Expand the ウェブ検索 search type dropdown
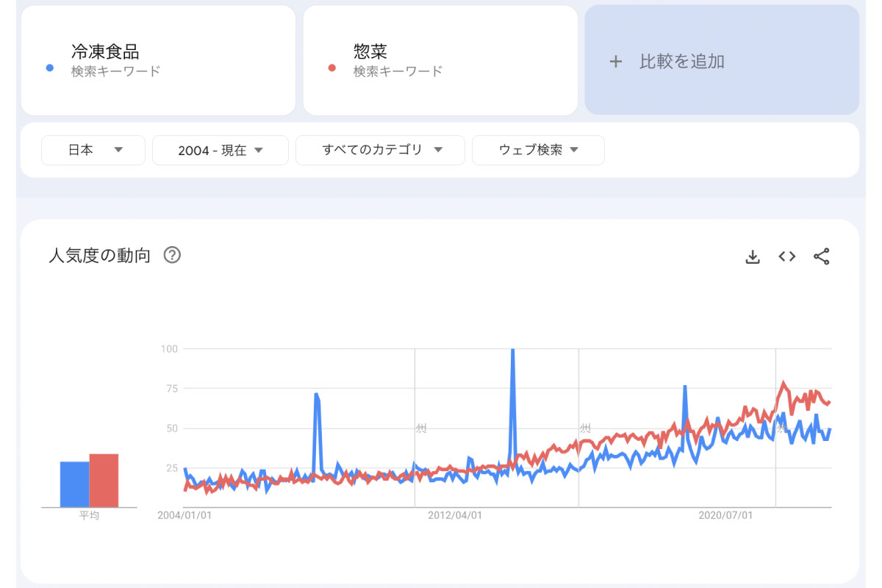 pos(538,150)
